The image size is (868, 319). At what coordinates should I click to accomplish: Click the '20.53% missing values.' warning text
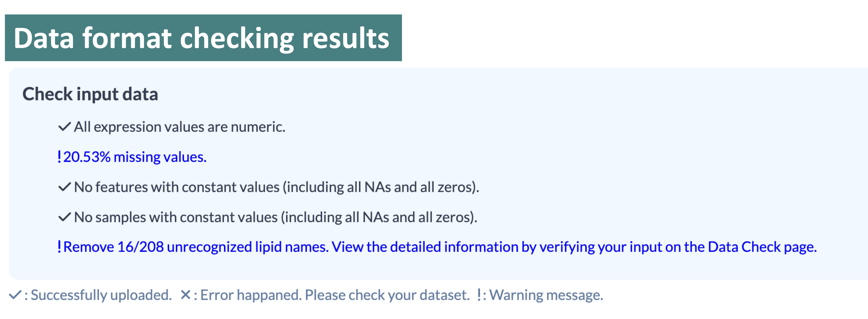click(135, 157)
